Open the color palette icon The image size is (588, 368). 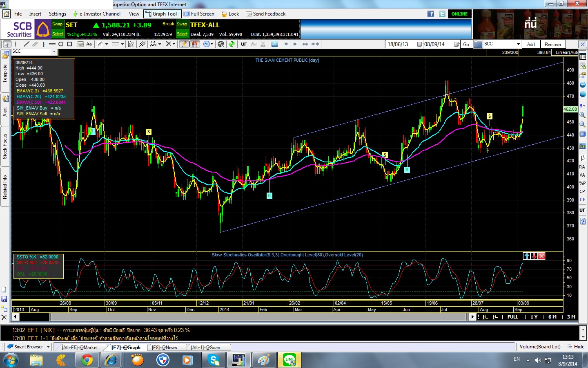[221, 44]
